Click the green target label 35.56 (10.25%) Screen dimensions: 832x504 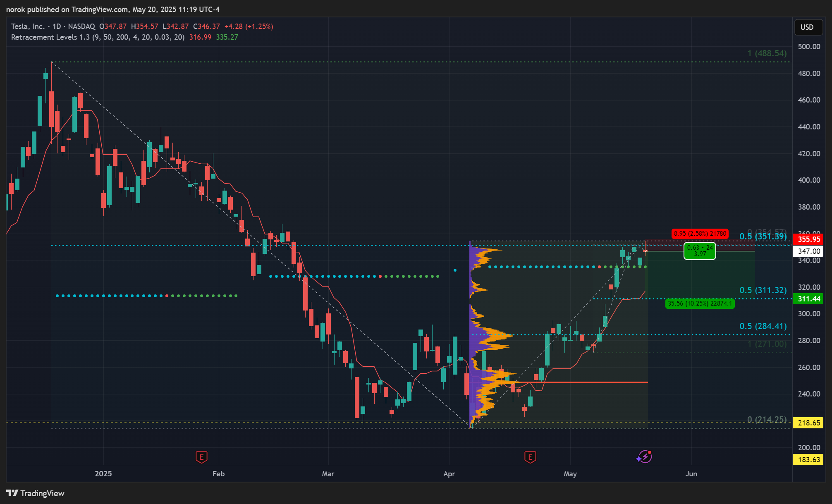[x=700, y=303]
